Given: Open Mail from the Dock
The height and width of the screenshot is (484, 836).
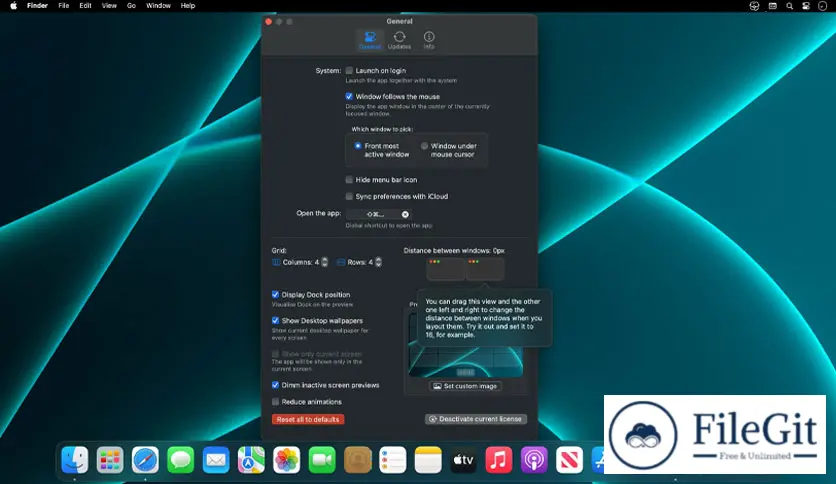Looking at the screenshot, I should 216,459.
